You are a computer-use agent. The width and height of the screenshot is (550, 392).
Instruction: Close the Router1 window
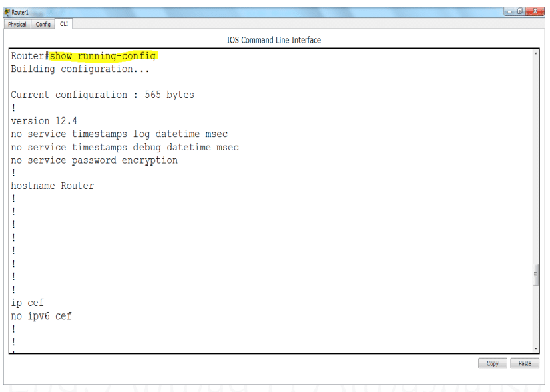click(x=535, y=11)
